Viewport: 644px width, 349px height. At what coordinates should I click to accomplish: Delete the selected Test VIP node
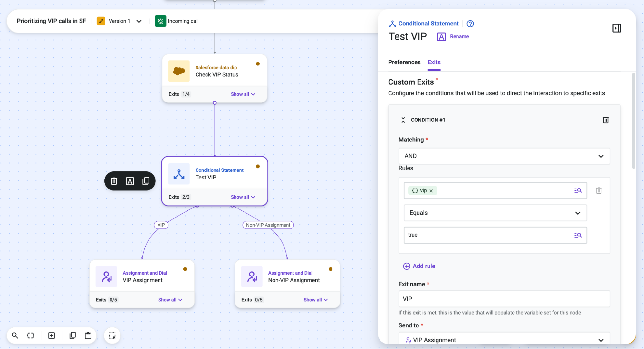(114, 181)
